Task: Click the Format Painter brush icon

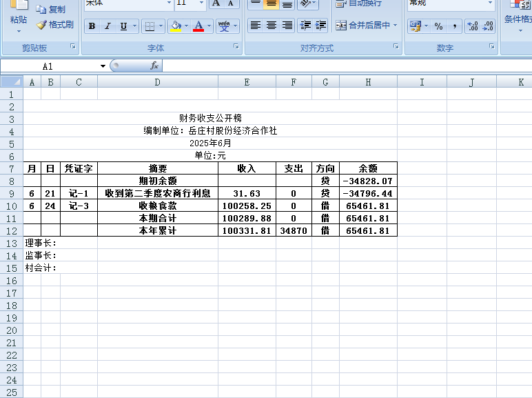Action: (41, 25)
